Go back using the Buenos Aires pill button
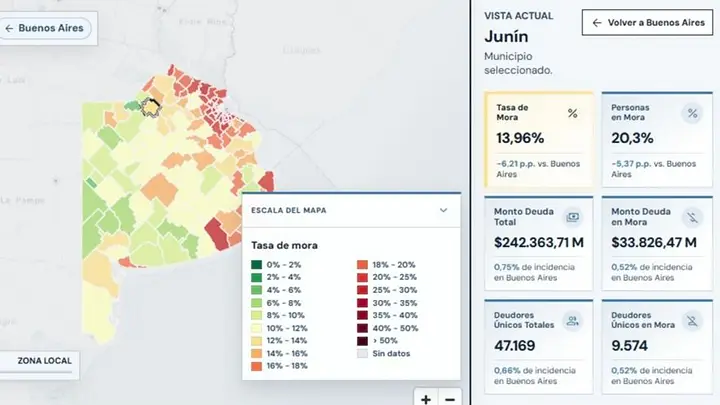 (x=45, y=28)
